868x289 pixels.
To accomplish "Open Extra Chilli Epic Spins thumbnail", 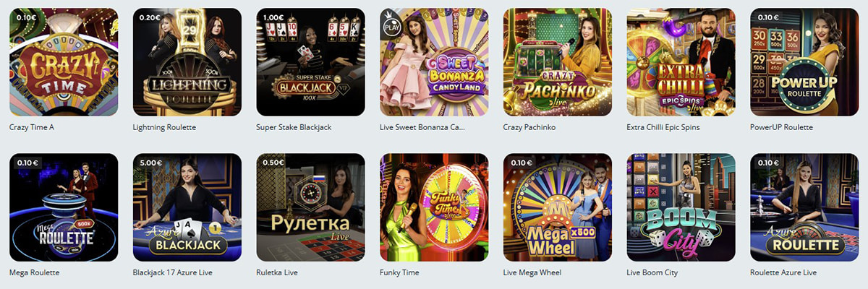I will tap(681, 62).
